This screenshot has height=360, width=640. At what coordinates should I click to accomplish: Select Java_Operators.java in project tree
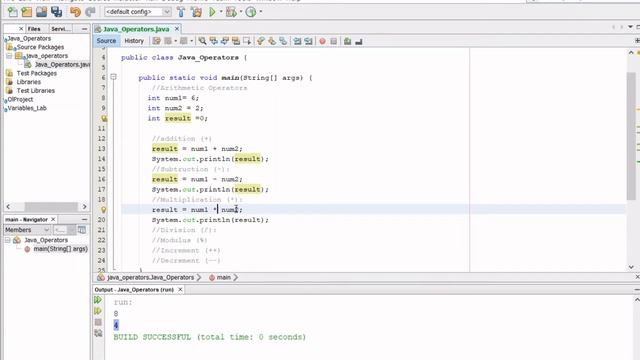click(62, 64)
